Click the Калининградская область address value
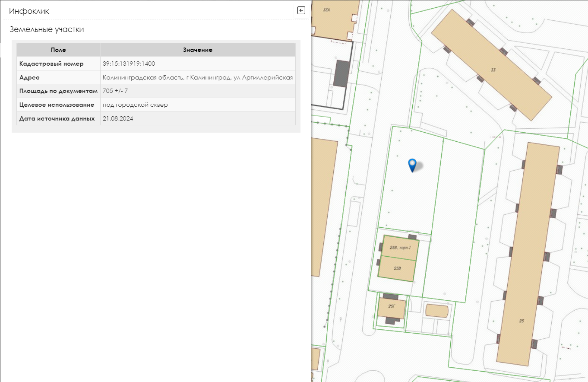The width and height of the screenshot is (588, 382). [198, 77]
